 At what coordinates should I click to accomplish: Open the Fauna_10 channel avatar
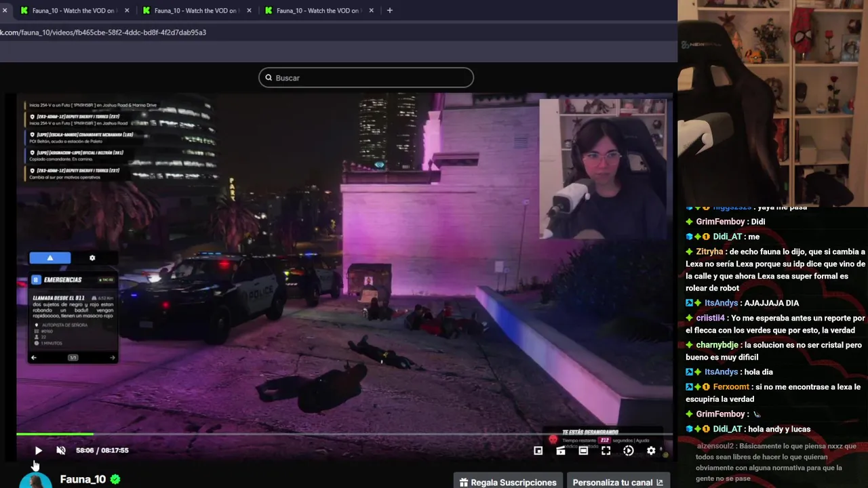[x=35, y=481]
